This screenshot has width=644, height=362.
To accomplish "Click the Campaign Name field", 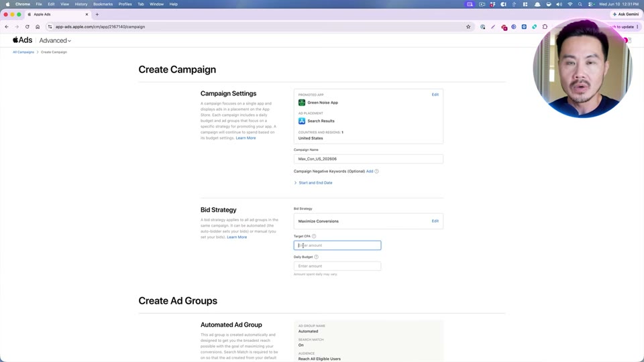I will 368,159.
